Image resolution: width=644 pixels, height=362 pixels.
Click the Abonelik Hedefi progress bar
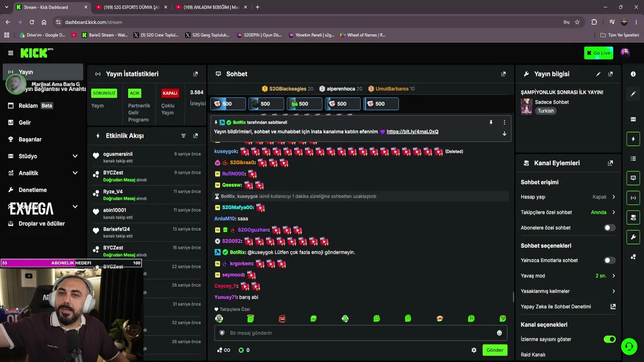coord(71,263)
